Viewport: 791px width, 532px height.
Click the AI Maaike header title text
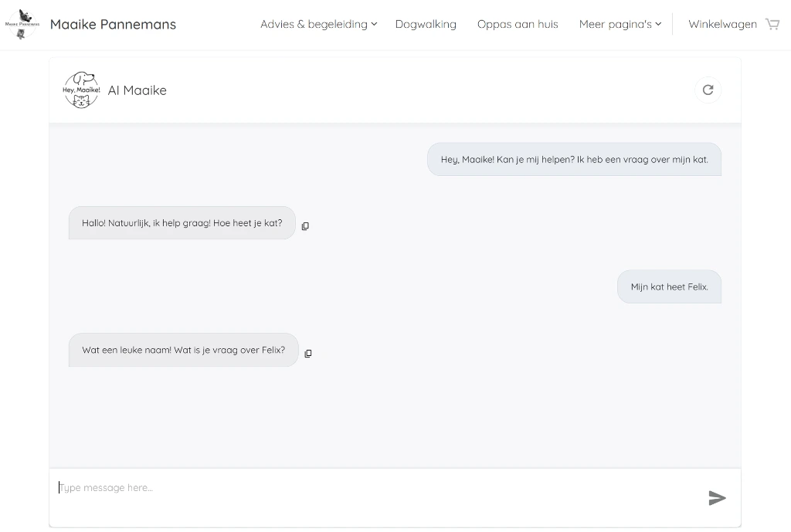pos(137,90)
